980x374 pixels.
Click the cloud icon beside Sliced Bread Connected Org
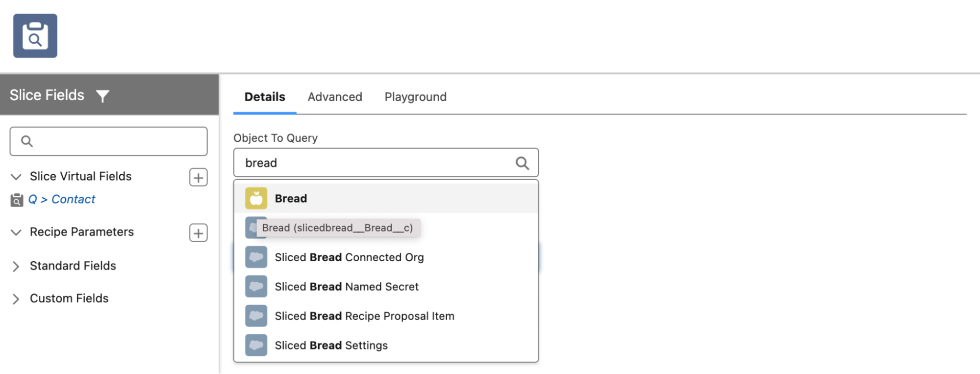click(255, 257)
